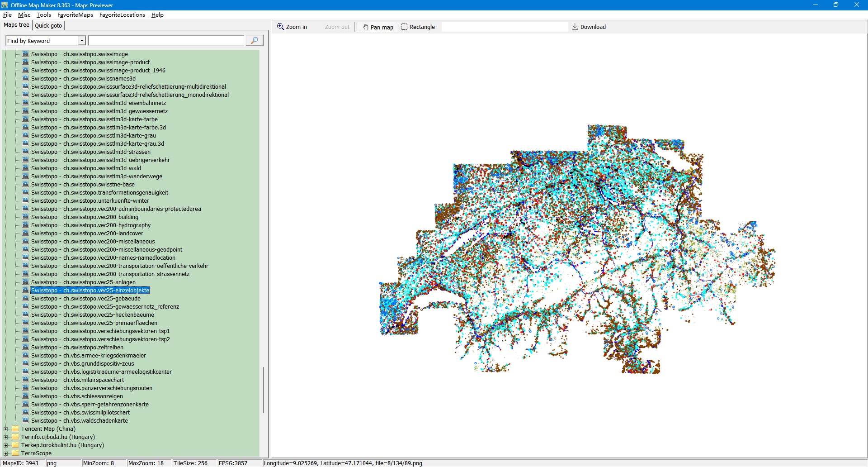The width and height of the screenshot is (868, 467).
Task: Activate the Rectangle selection tool
Action: (x=418, y=27)
